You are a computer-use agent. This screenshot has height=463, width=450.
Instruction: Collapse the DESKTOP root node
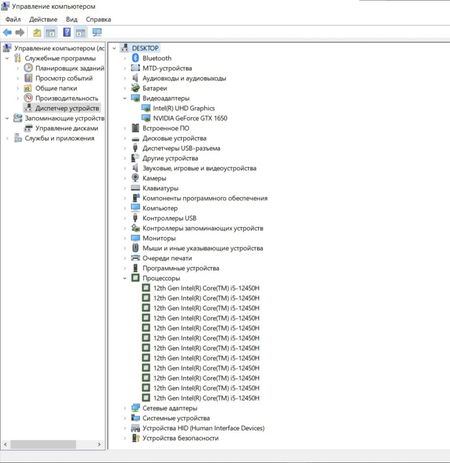point(114,48)
